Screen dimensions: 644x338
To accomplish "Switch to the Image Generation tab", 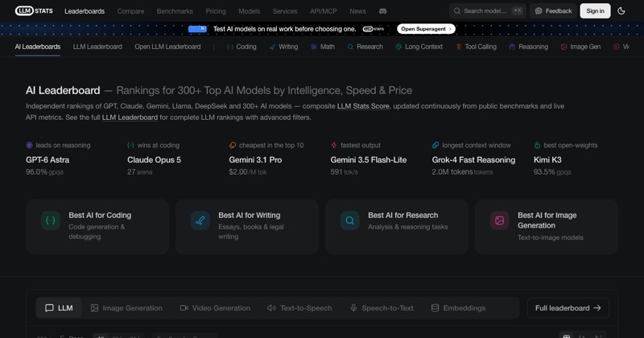I will [x=126, y=308].
